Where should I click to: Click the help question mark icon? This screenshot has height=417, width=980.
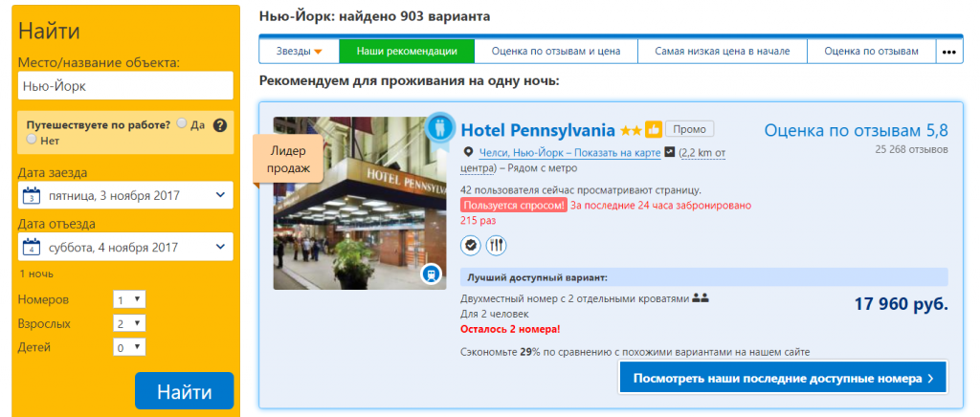(x=219, y=125)
